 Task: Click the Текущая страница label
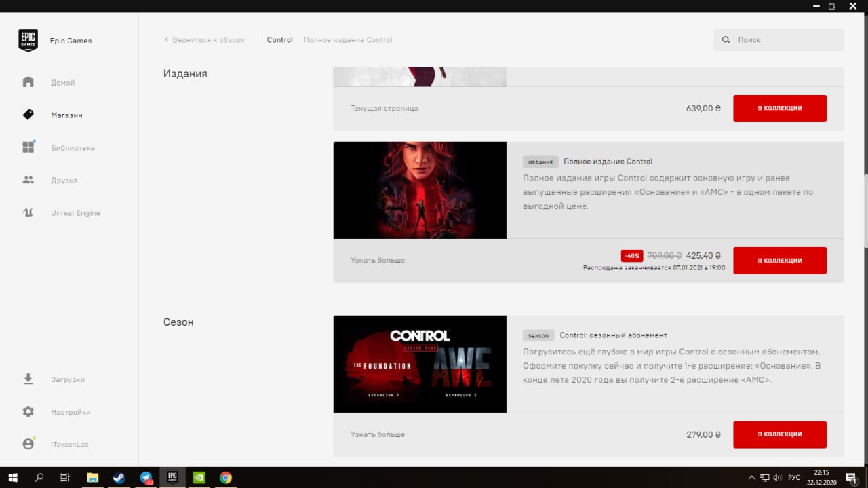[384, 108]
